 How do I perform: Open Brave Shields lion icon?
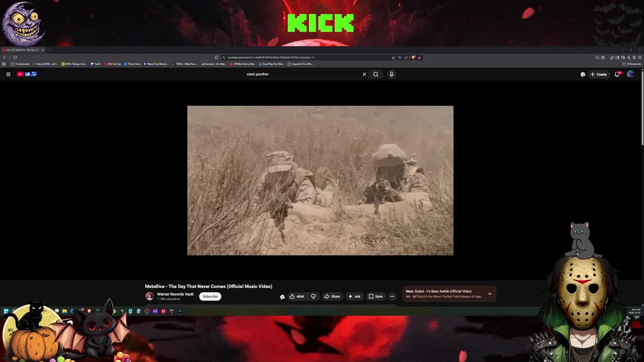413,57
